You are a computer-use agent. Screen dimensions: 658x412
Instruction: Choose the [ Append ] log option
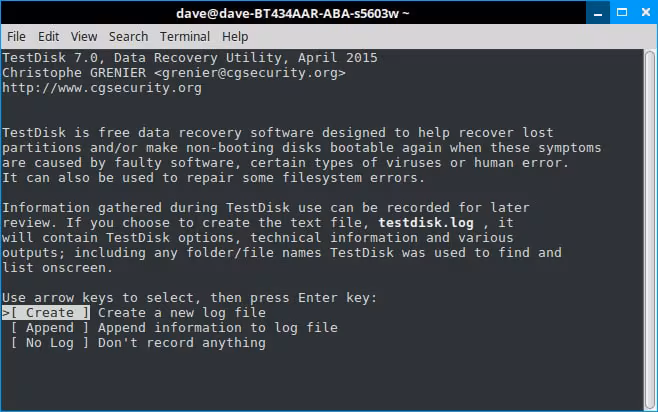click(x=50, y=328)
